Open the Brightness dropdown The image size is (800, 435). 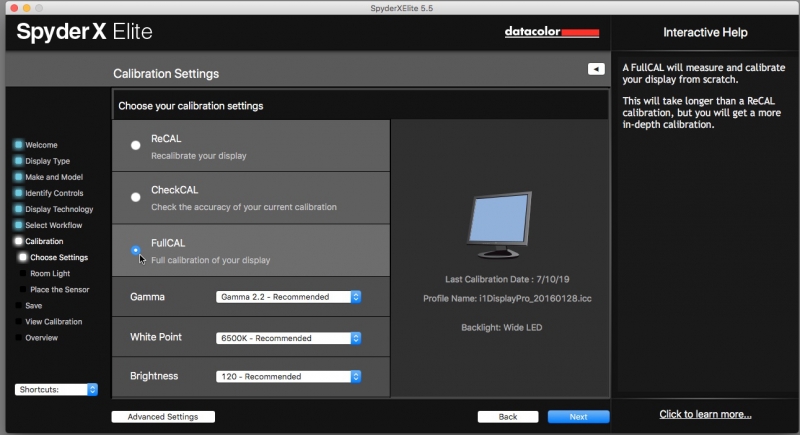click(288, 376)
